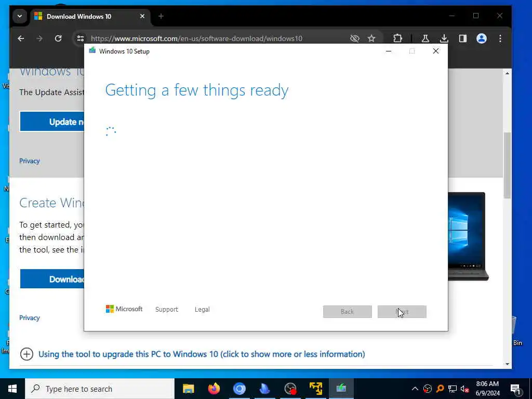Open Chrome three-dot menu
Image resolution: width=532 pixels, height=399 pixels.
(x=500, y=38)
